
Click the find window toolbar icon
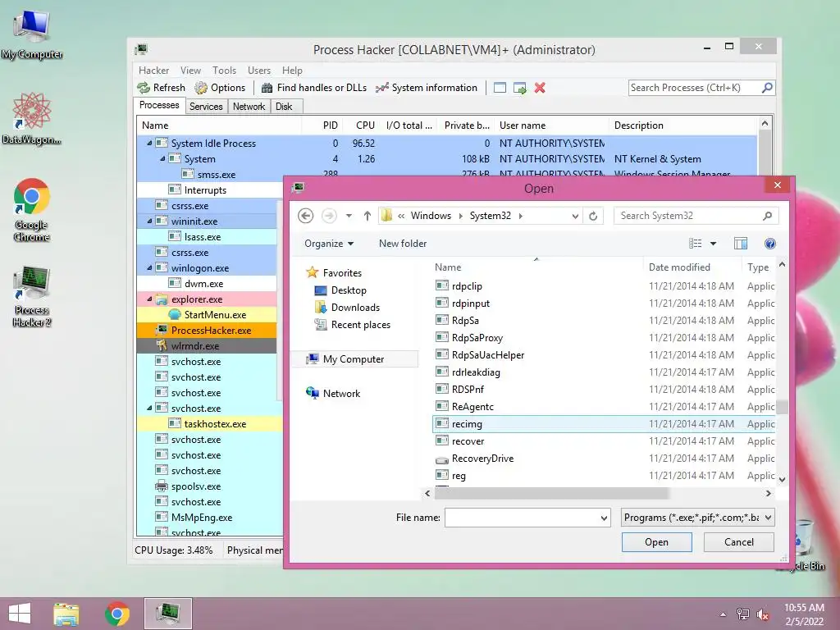(x=500, y=88)
